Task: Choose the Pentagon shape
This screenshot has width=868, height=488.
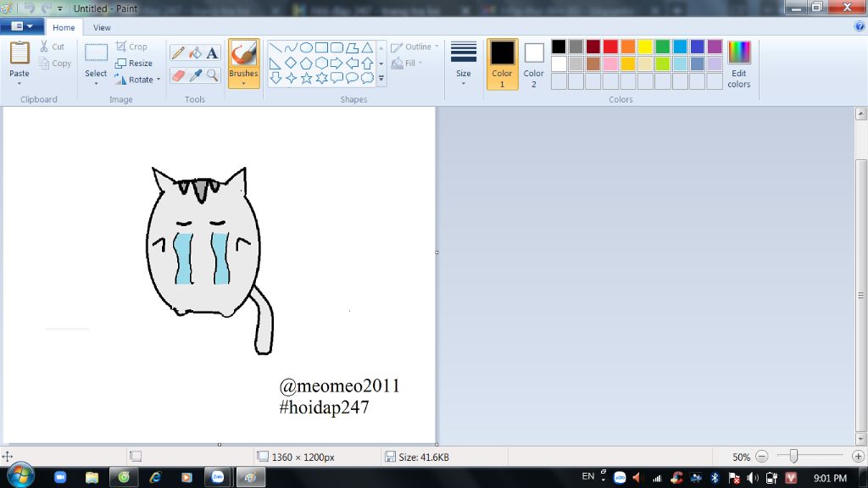Action: tap(306, 63)
